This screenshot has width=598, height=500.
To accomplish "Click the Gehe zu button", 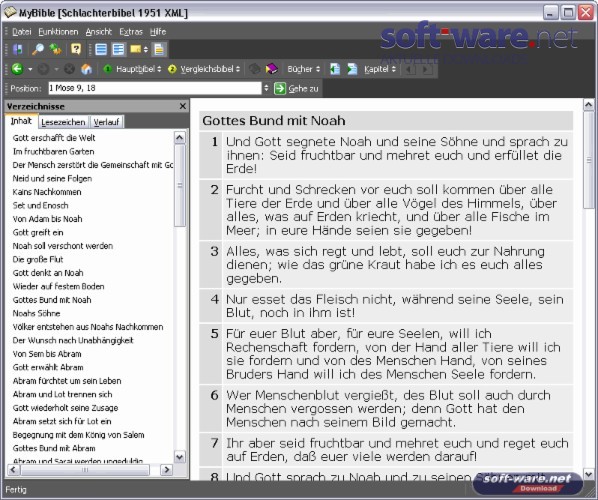I will (x=296, y=88).
